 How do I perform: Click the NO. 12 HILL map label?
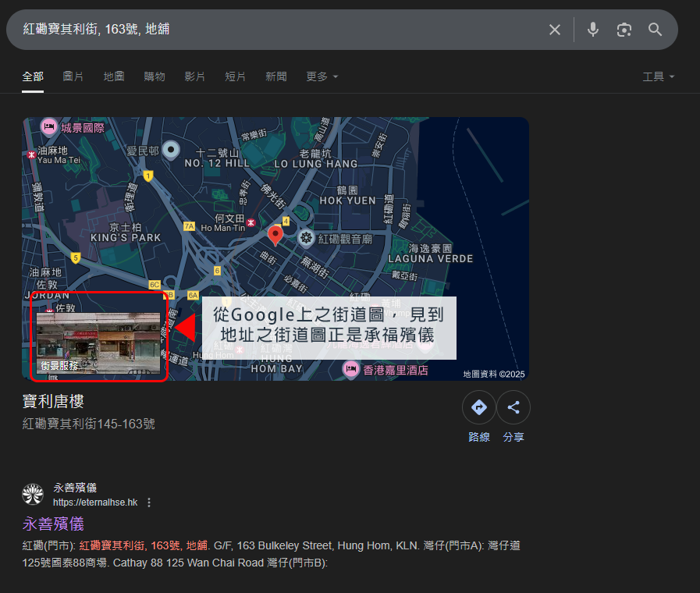pyautogui.click(x=217, y=163)
